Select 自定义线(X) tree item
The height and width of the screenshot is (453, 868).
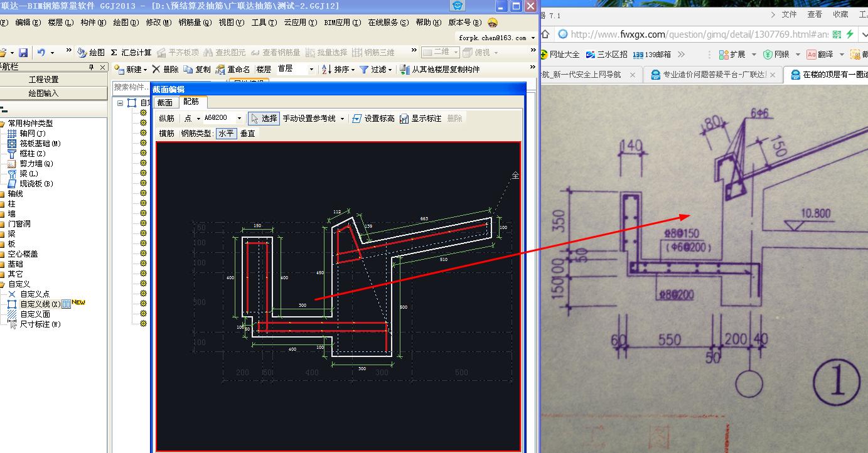(x=34, y=304)
